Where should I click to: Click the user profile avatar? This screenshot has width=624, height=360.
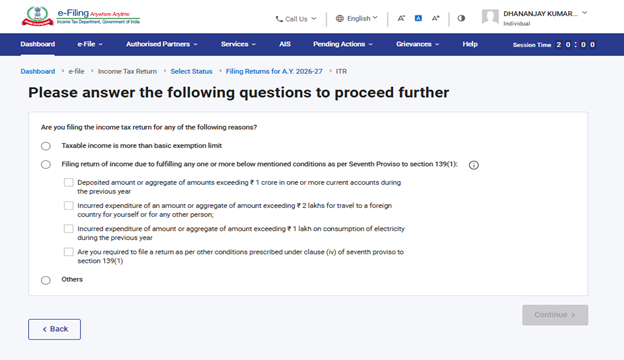tap(490, 17)
